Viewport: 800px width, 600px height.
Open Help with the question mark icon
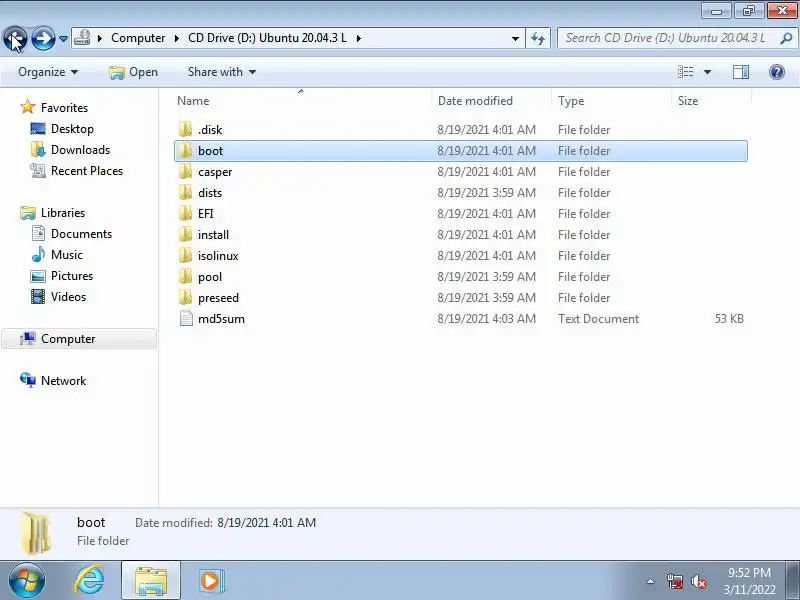pos(777,72)
